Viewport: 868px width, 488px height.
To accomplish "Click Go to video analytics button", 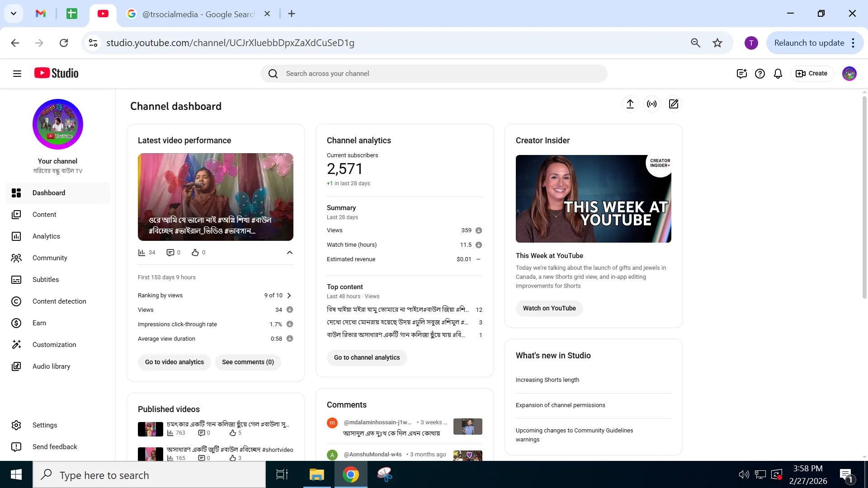I will [x=175, y=362].
